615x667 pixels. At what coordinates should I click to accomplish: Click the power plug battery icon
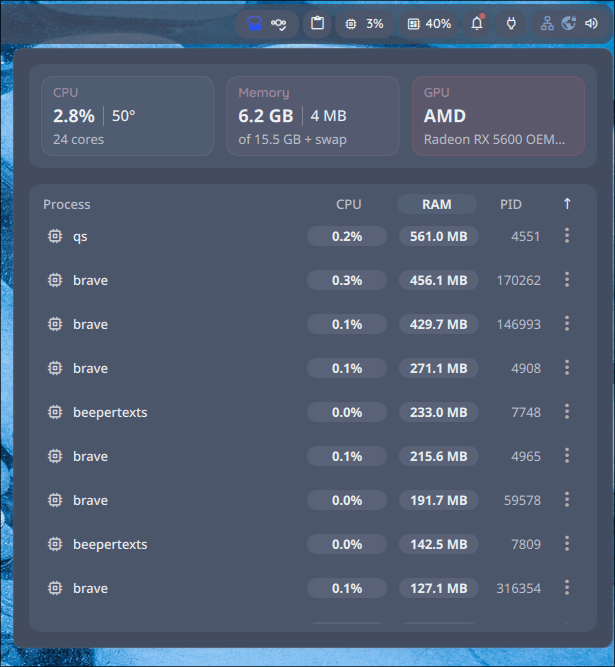point(511,23)
